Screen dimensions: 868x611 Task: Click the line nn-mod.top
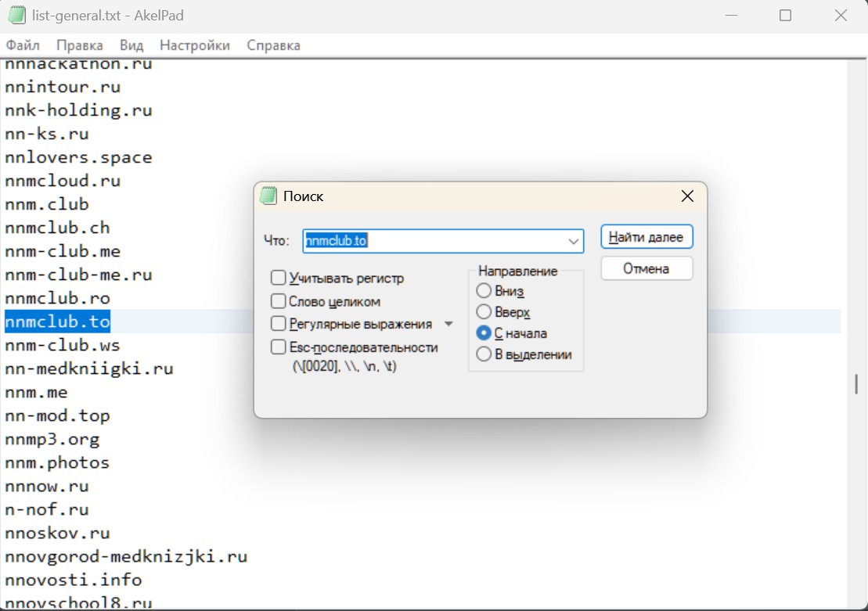click(x=58, y=415)
